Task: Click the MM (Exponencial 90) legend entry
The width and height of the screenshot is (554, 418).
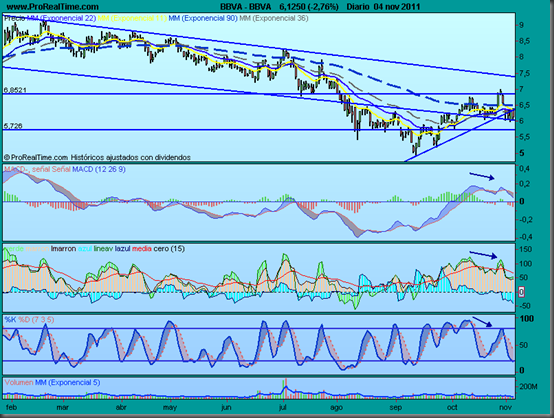Action: (x=203, y=18)
